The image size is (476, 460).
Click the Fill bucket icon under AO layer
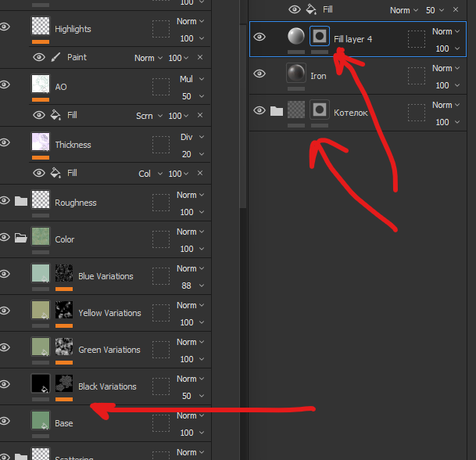[56, 115]
